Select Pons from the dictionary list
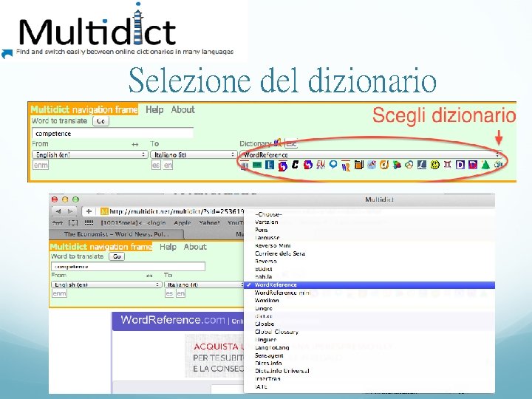Screen dimensions: 532x399 pos(262,230)
